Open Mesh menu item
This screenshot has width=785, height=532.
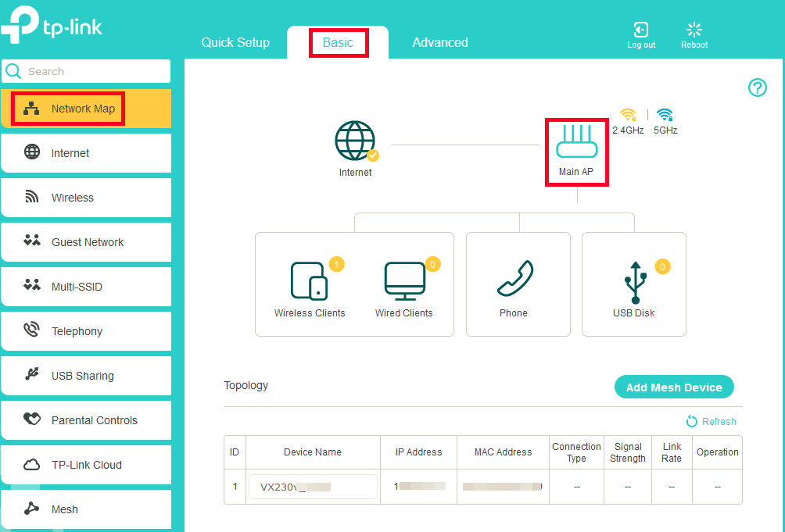pyautogui.click(x=86, y=509)
